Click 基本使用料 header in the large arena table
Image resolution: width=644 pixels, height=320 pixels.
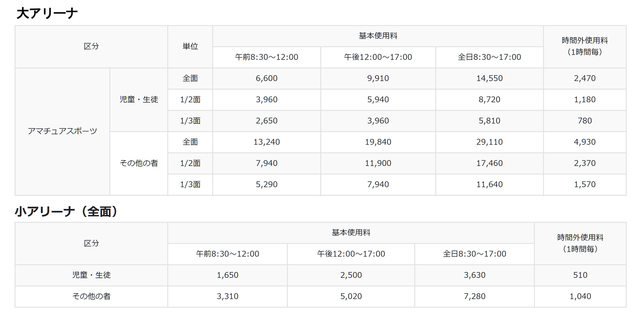[x=378, y=36]
